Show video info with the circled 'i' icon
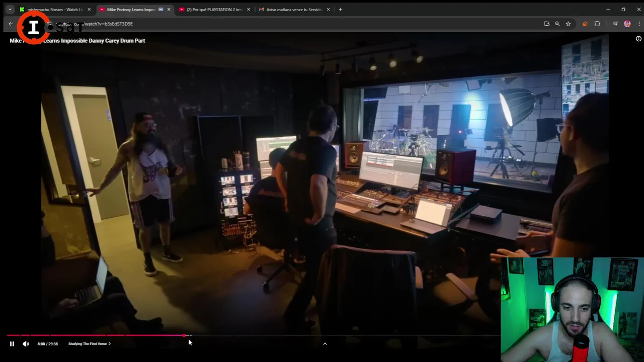The height and width of the screenshot is (362, 644). tap(638, 39)
